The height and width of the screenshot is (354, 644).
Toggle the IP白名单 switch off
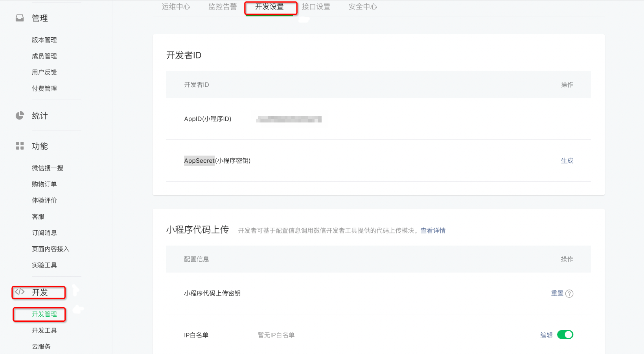click(565, 335)
